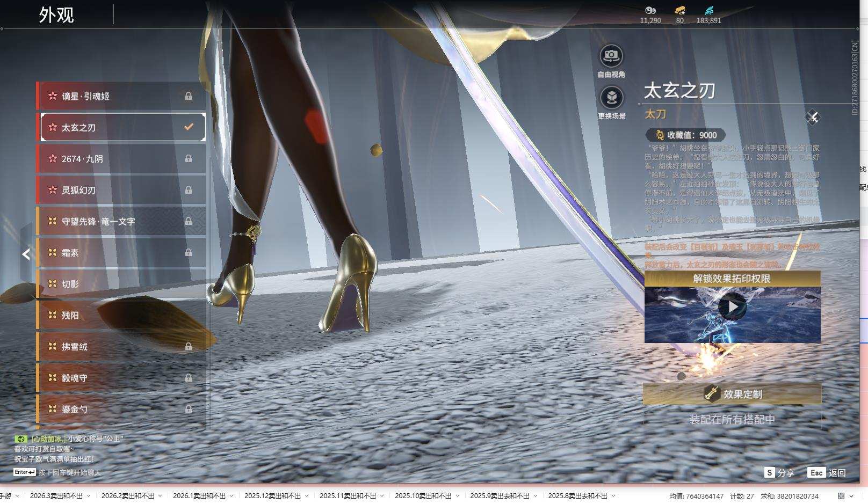Toggle the equipped checkmark on 太玄之刃
The width and height of the screenshot is (868, 504).
click(189, 127)
